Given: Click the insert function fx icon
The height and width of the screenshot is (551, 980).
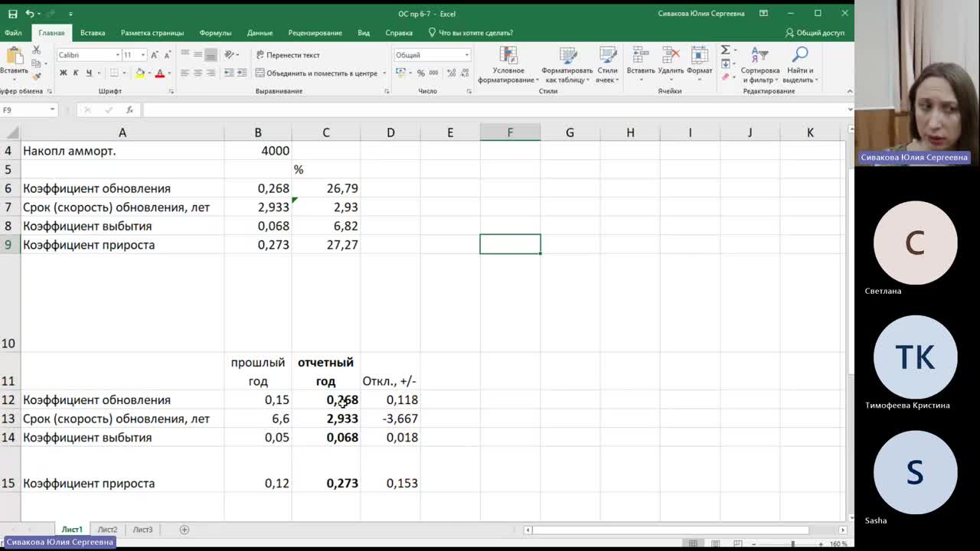Looking at the screenshot, I should 129,110.
